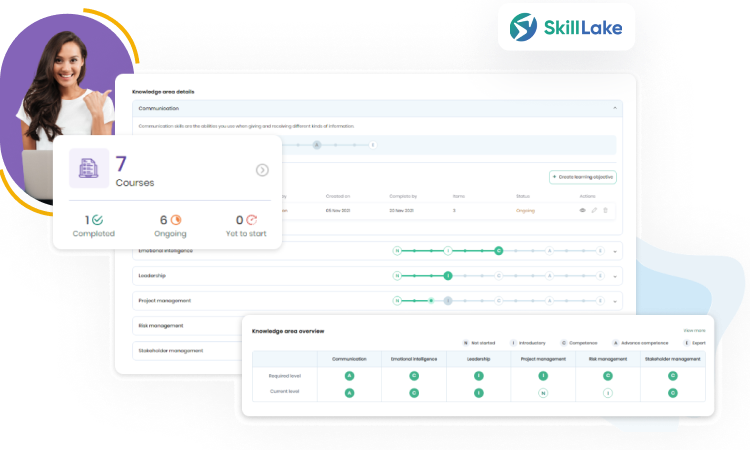Click Project management required level I badge
750x450 pixels.
[x=543, y=376]
